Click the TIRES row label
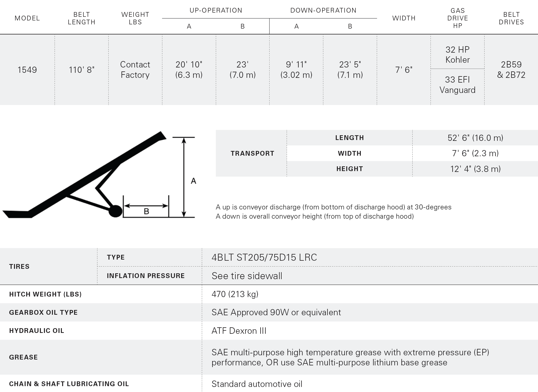538x392 pixels. [x=19, y=267]
